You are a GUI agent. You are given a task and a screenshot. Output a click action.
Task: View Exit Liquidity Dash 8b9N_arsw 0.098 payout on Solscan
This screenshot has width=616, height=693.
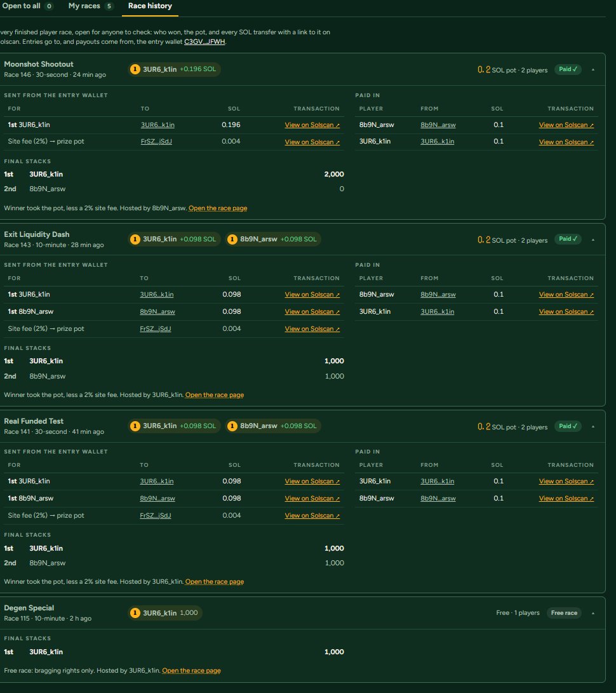click(312, 312)
